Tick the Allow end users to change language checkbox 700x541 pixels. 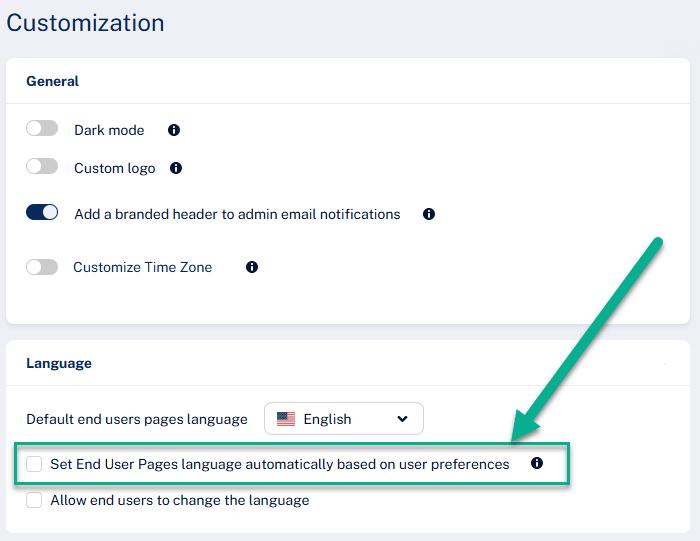click(x=35, y=500)
